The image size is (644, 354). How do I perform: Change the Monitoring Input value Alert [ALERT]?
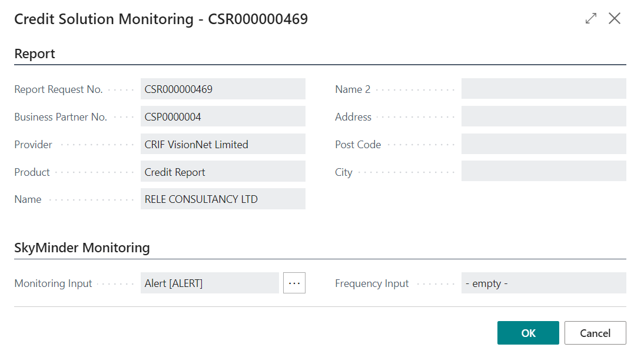[x=210, y=283]
